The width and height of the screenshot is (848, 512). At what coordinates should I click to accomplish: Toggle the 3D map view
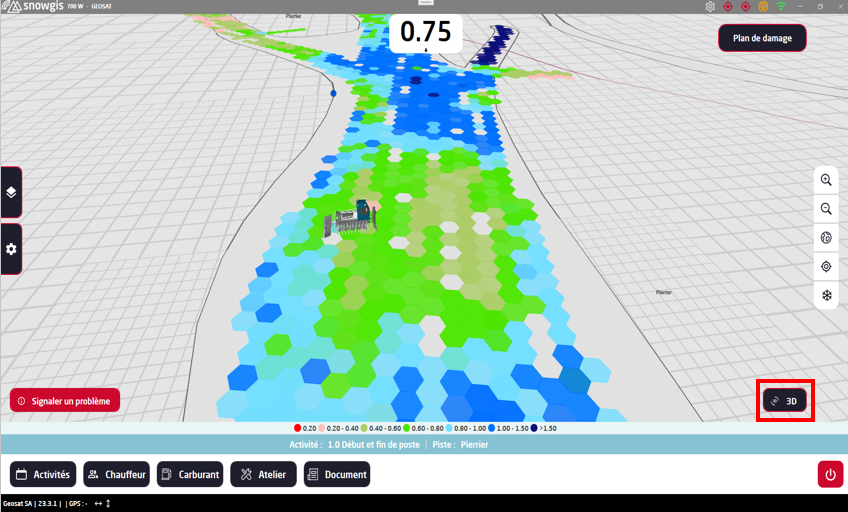tap(785, 401)
